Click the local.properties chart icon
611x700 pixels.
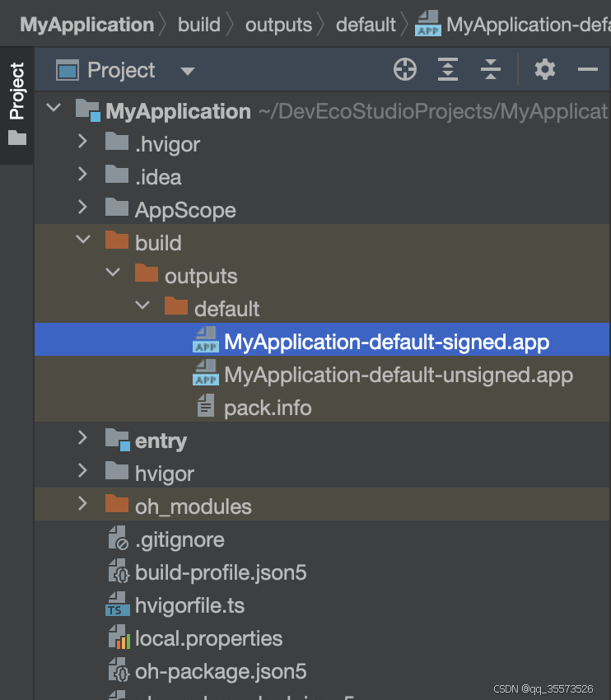pos(119,637)
